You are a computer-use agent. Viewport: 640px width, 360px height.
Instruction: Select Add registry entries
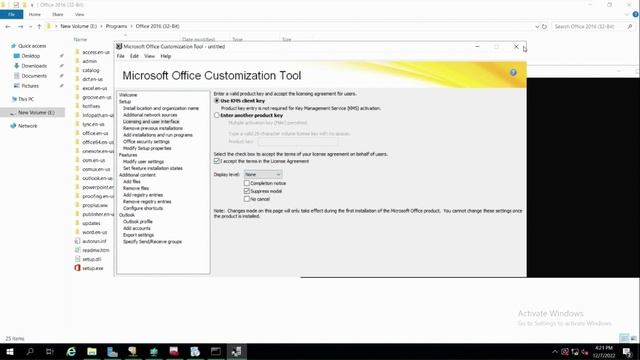click(143, 195)
